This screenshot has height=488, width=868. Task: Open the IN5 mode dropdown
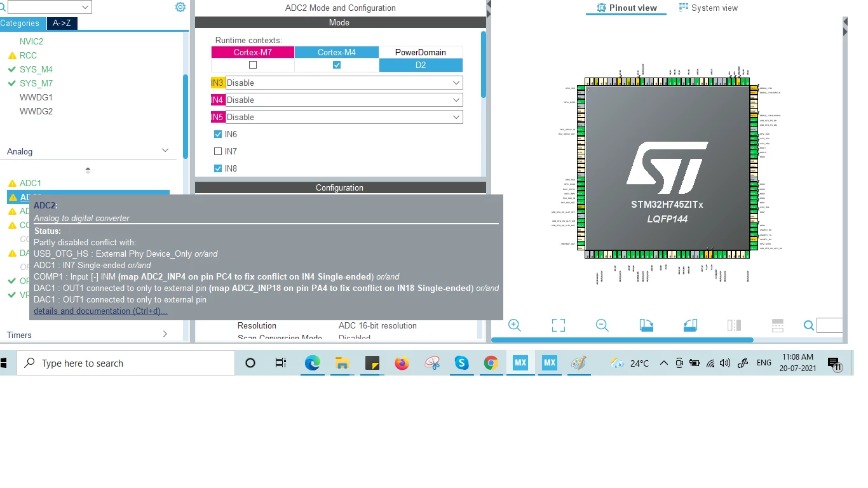coord(344,117)
